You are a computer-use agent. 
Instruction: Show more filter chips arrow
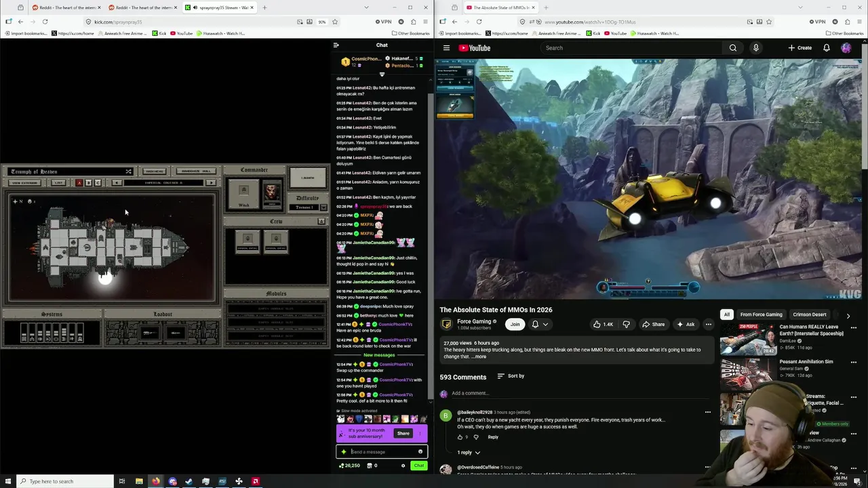tap(848, 315)
